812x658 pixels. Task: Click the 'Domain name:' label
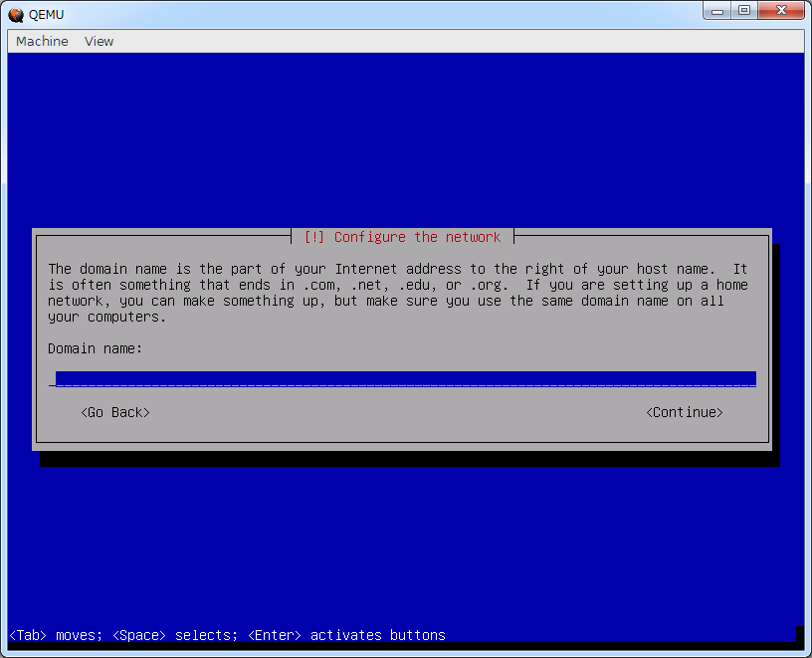point(95,348)
